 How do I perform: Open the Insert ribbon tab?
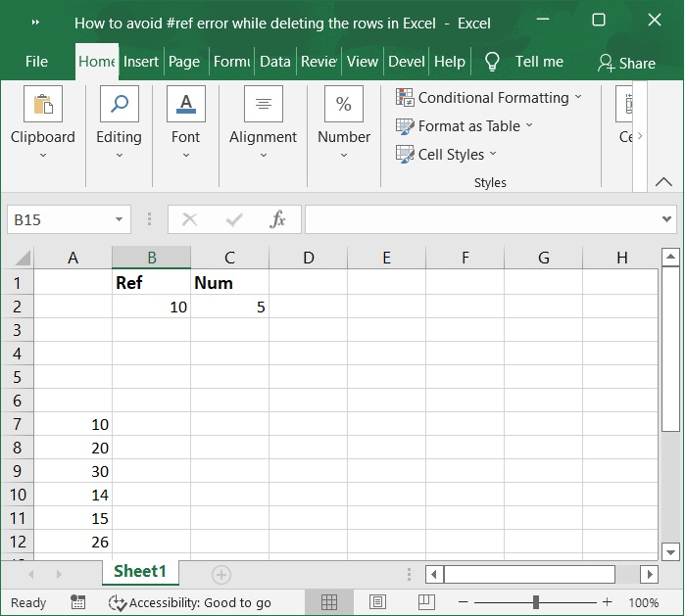click(x=141, y=62)
